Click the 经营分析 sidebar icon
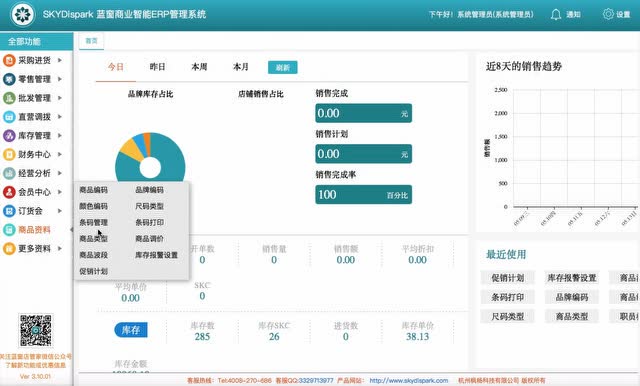This screenshot has width=640, height=386. click(9, 173)
